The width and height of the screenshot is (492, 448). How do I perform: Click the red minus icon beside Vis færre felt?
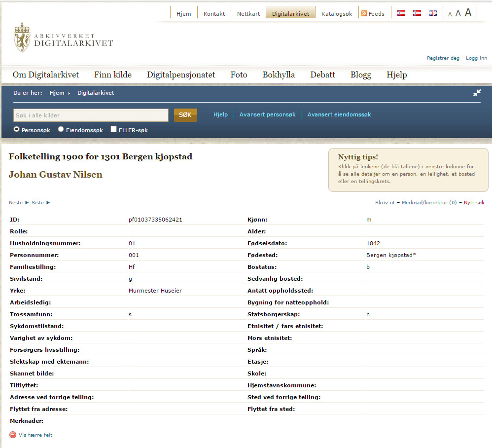pyautogui.click(x=13, y=435)
